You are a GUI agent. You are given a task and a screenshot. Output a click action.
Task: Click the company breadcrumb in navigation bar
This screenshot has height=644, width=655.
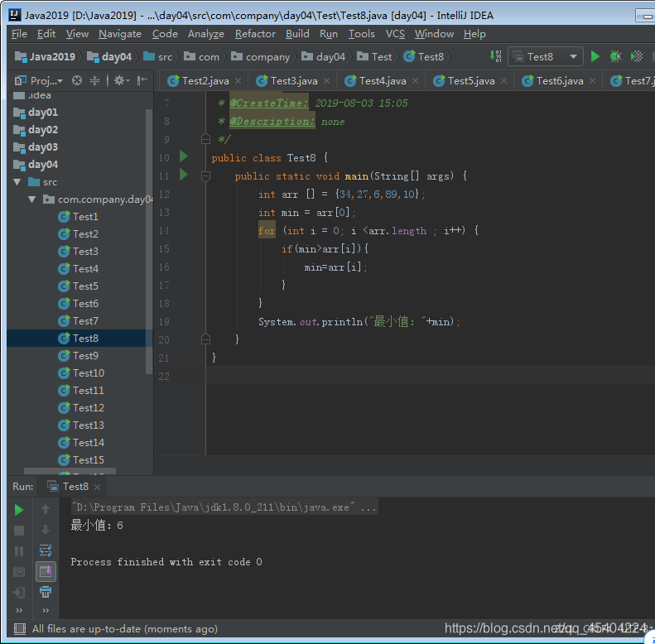click(260, 57)
